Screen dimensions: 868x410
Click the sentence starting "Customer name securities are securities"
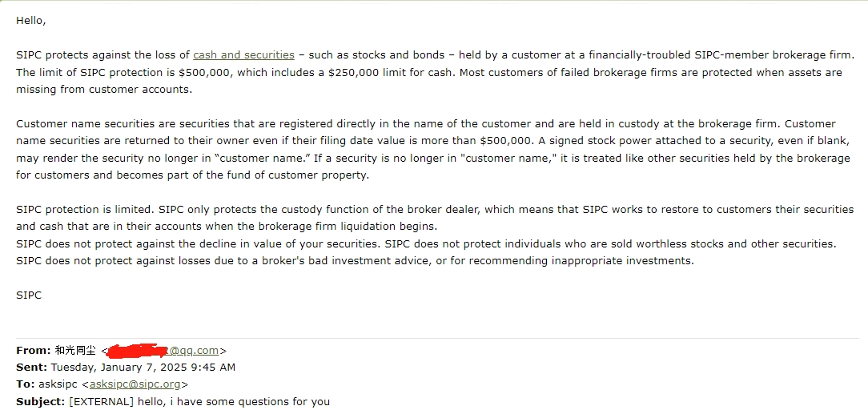coord(240,124)
